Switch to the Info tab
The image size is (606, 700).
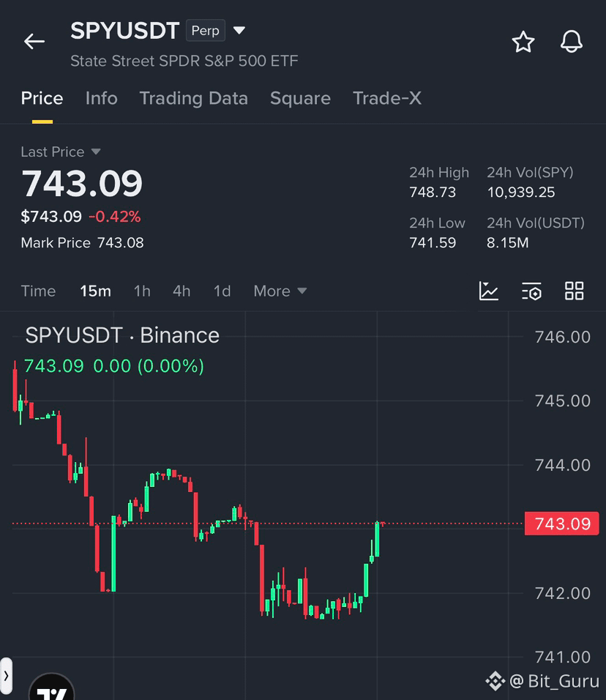101,98
